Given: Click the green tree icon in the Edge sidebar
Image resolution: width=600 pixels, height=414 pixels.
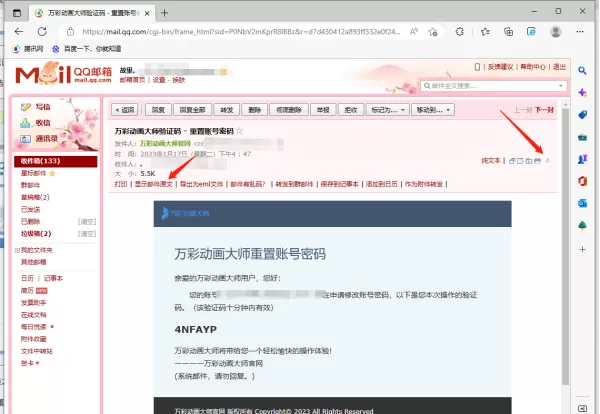Looking at the screenshot, I should 582,225.
